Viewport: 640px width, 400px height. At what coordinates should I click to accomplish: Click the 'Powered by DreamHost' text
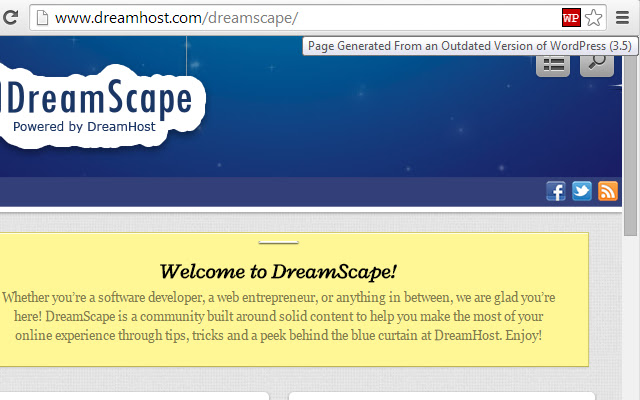84,127
